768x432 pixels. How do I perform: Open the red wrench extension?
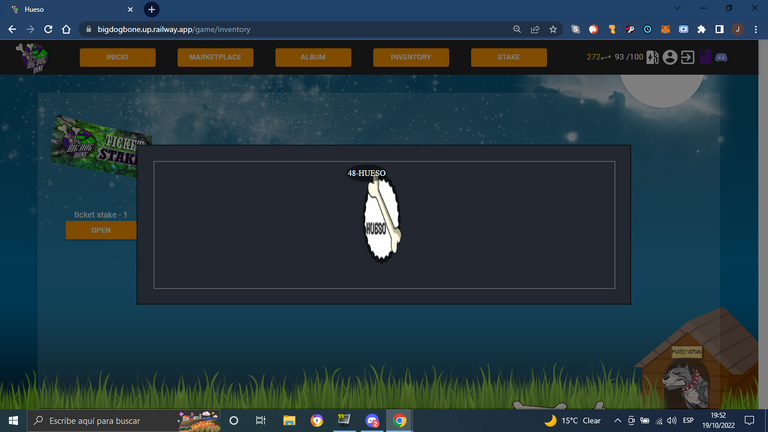(x=630, y=29)
